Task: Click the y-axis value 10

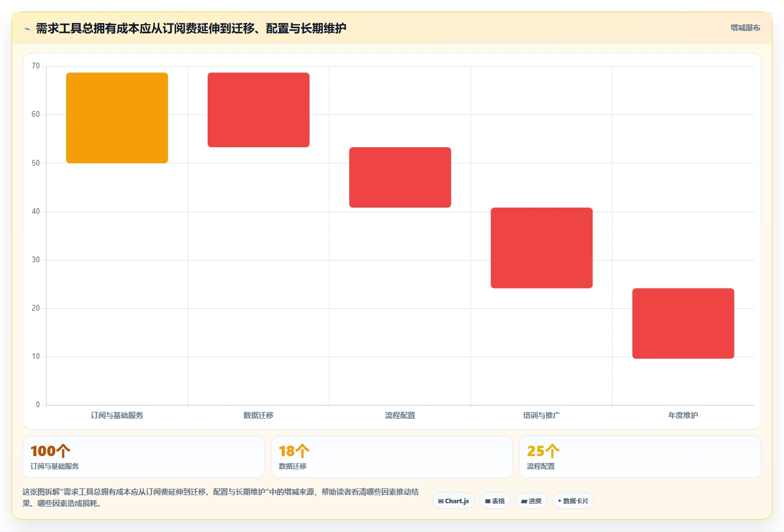Action: click(x=36, y=357)
